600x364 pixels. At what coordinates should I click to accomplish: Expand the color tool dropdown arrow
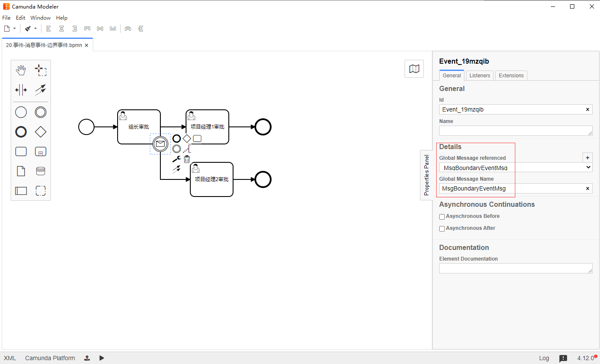pyautogui.click(x=35, y=29)
